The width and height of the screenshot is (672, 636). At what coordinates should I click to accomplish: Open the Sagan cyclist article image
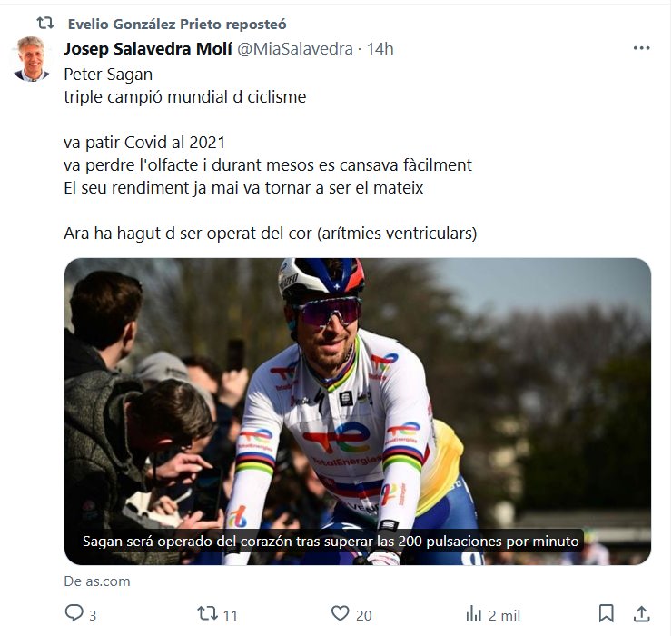click(357, 391)
